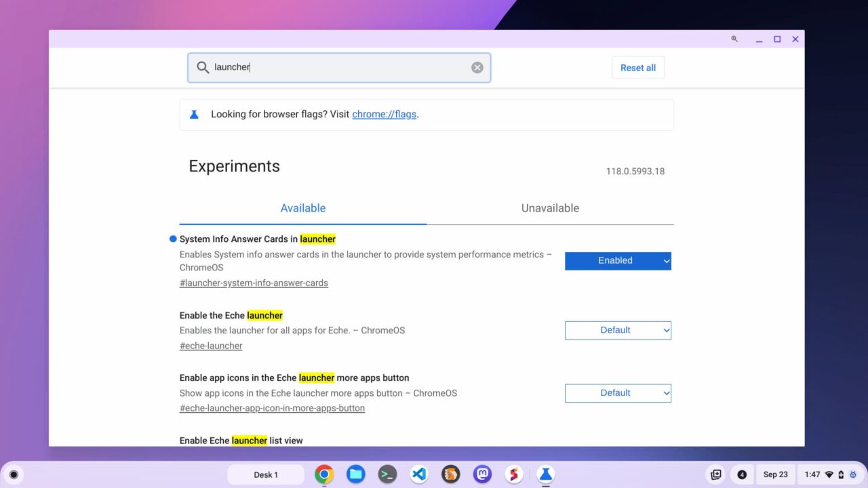Open the flags flask app in shelf
868x488 pixels.
545,474
